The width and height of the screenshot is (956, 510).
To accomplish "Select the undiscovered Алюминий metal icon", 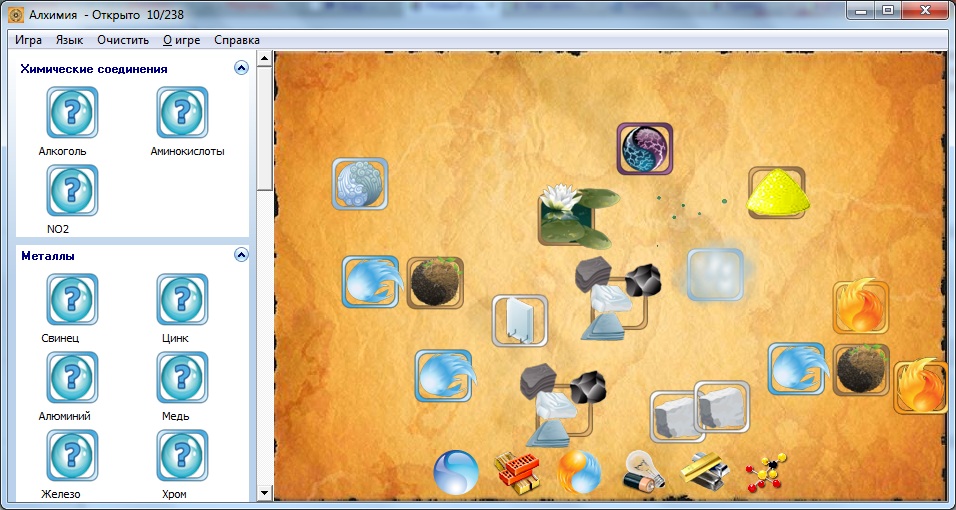I will pos(72,378).
